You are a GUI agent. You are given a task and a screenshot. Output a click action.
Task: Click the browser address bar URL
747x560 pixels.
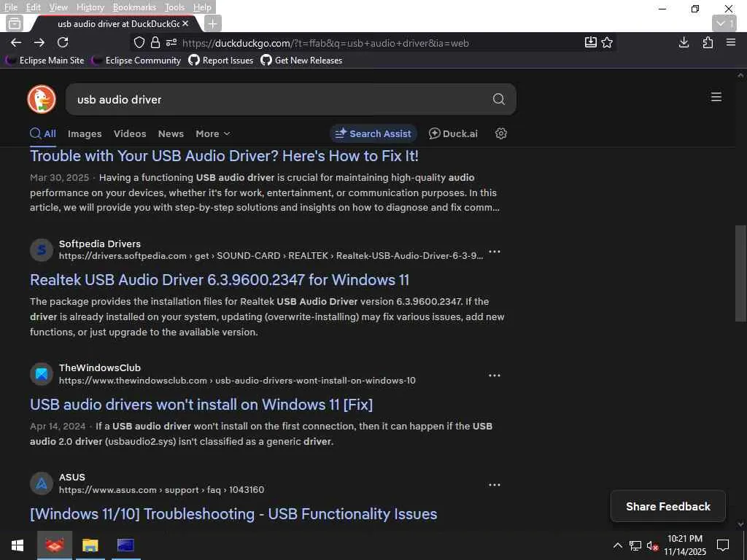(x=325, y=43)
